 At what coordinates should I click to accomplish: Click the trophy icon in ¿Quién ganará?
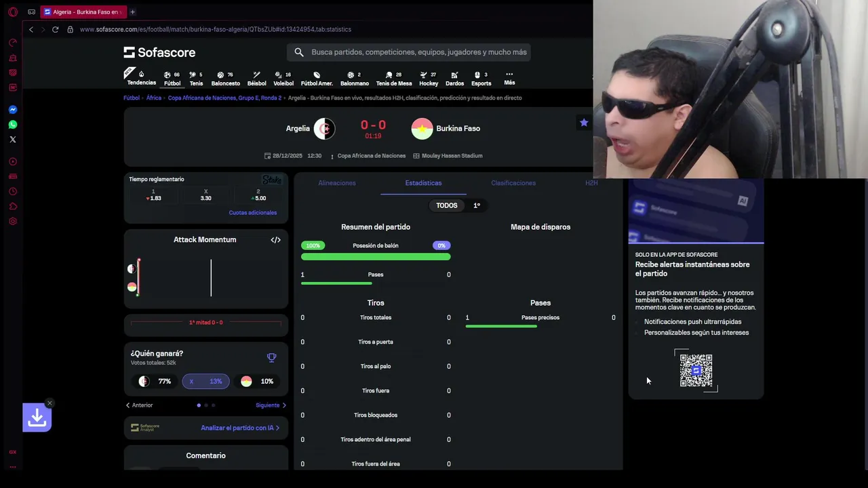pyautogui.click(x=272, y=357)
